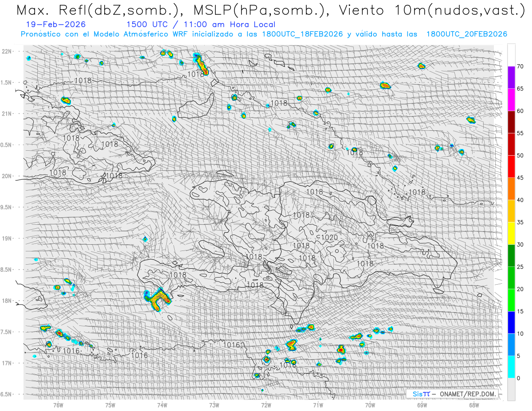This screenshot has width=532, height=411.
Task: Click the 21N latitude axis label
Action: [x=7, y=114]
